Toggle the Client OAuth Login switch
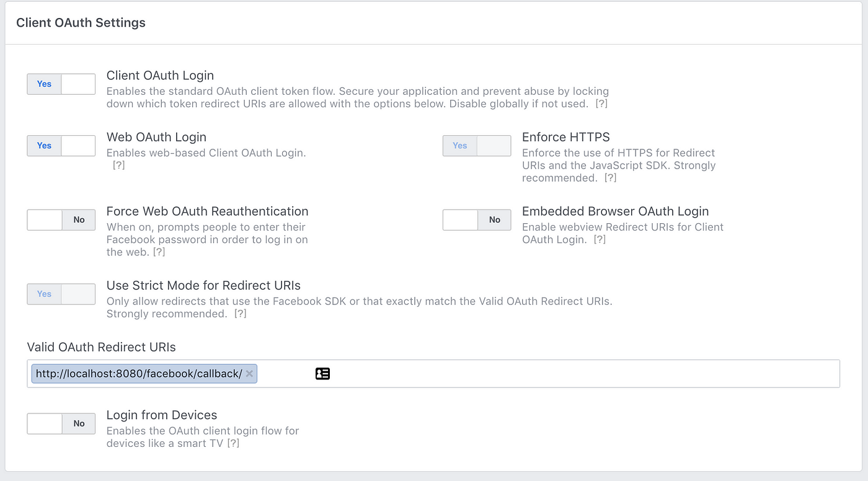868x481 pixels. 61,84
